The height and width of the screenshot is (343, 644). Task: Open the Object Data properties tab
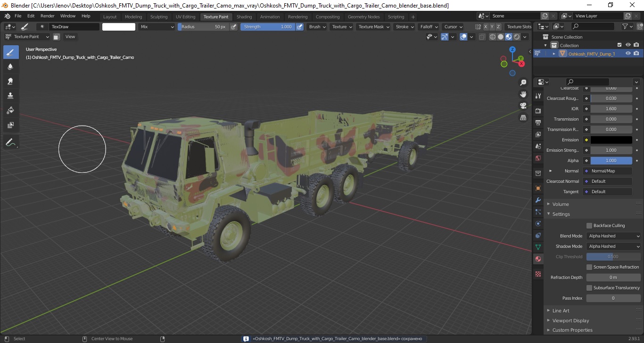click(538, 247)
